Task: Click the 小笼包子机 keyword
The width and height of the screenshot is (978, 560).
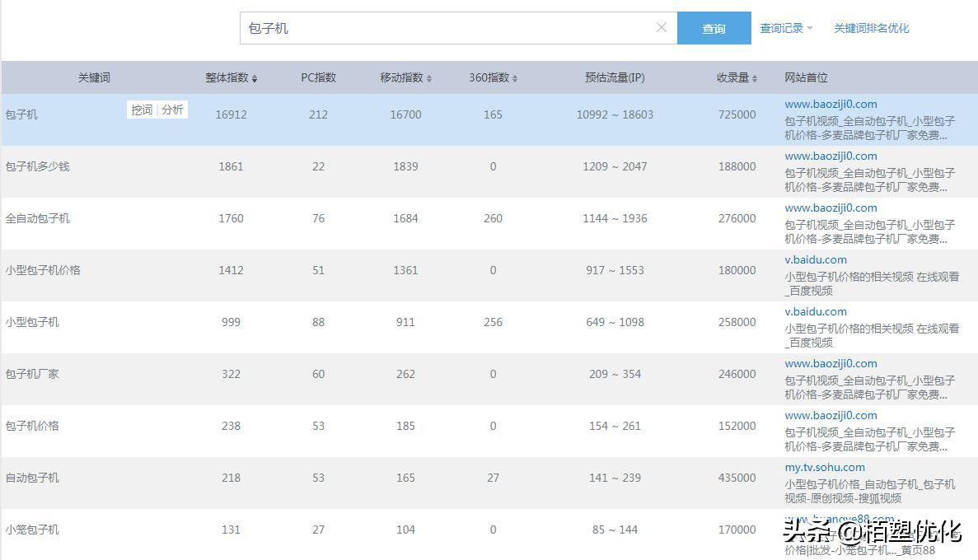Action: (32, 530)
